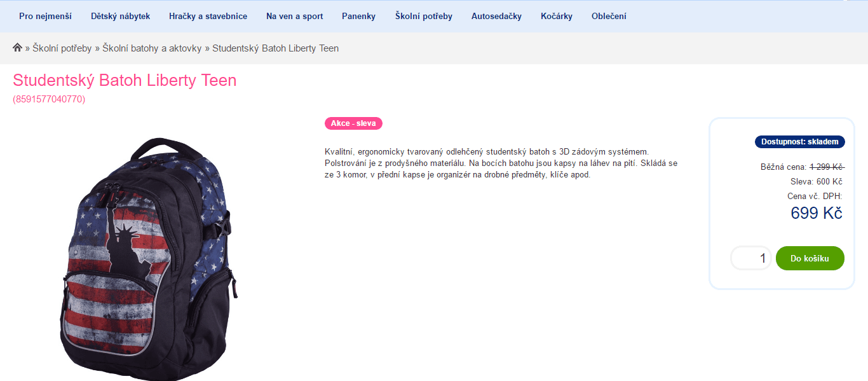868x381 pixels.
Task: Navigate to Školní potřeby in top menu
Action: [423, 16]
